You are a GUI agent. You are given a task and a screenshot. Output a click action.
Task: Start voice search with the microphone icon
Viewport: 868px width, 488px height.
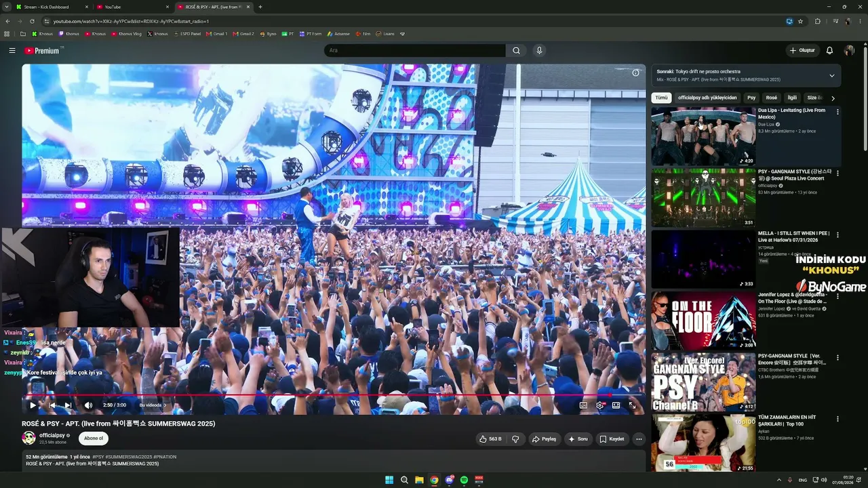(x=539, y=51)
